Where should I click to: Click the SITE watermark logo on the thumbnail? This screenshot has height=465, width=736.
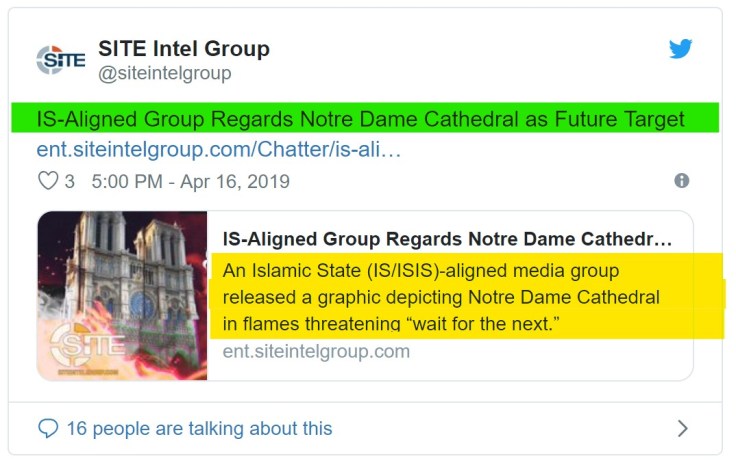[90, 346]
